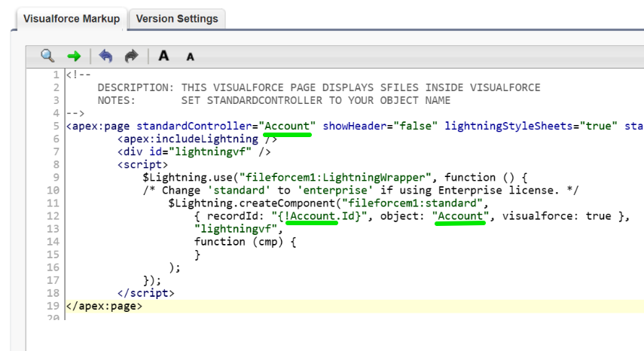Click the closing </script> tag
The height and width of the screenshot is (351, 644).
[x=146, y=293]
